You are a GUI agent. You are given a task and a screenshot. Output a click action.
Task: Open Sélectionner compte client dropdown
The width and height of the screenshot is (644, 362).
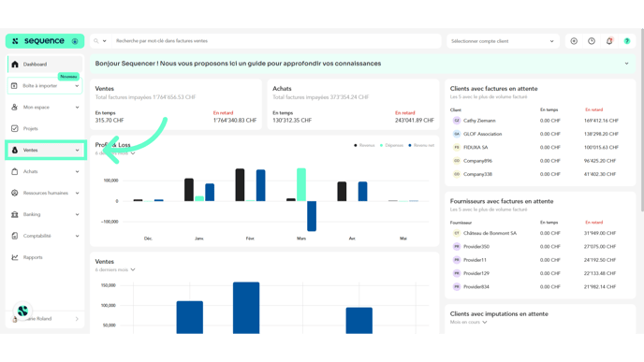(503, 41)
